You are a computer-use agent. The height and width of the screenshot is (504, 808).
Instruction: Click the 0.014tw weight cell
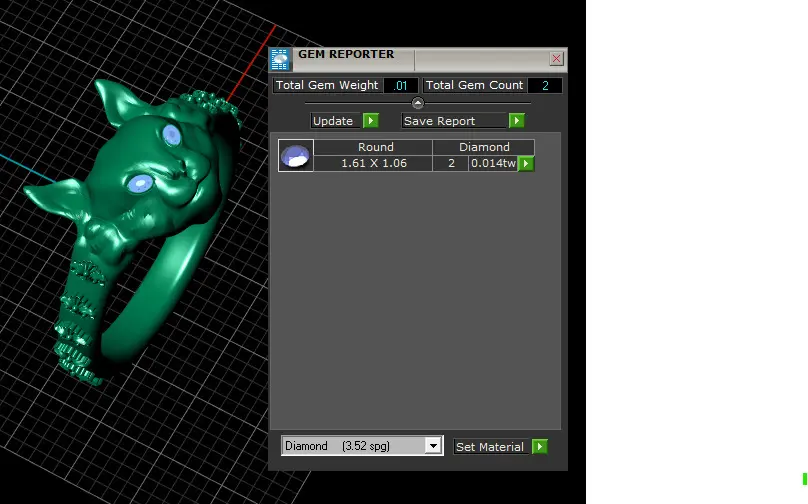point(493,163)
